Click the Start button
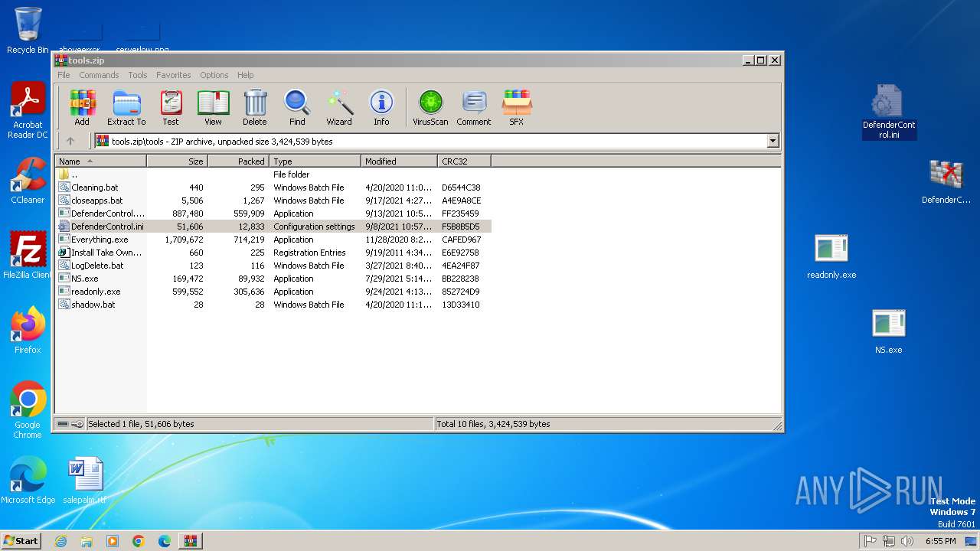This screenshot has height=551, width=980. pos(21,540)
